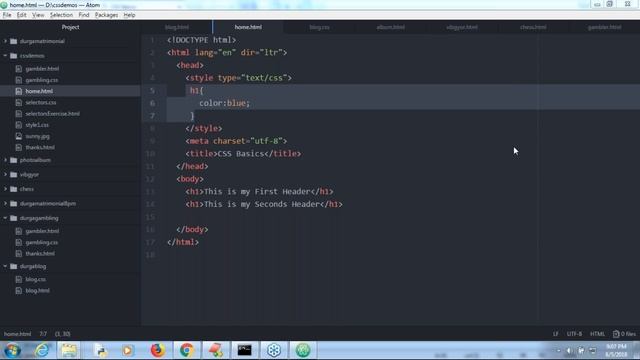Click the file icon of blog.css in durgablog
The image size is (640, 360).
coord(18,279)
